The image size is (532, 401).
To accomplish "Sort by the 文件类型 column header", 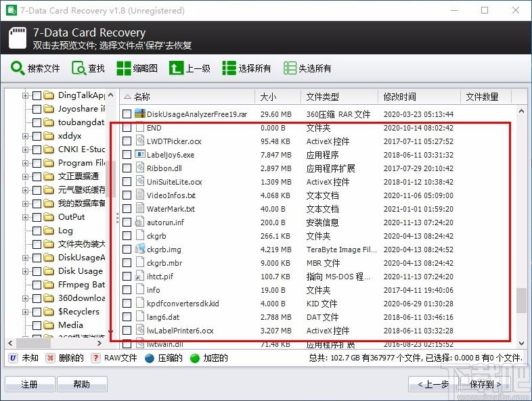I will point(339,97).
